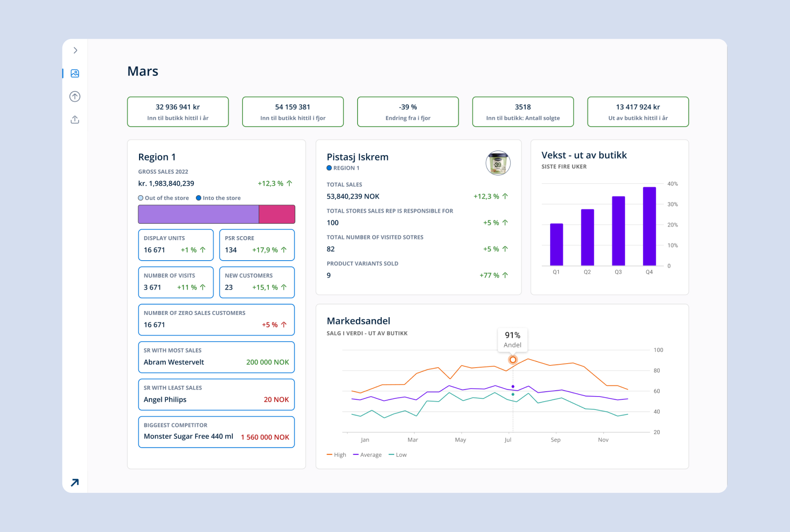The width and height of the screenshot is (790, 532).
Task: Click the -39 % Endring fra i fjor card
Action: pyautogui.click(x=407, y=111)
